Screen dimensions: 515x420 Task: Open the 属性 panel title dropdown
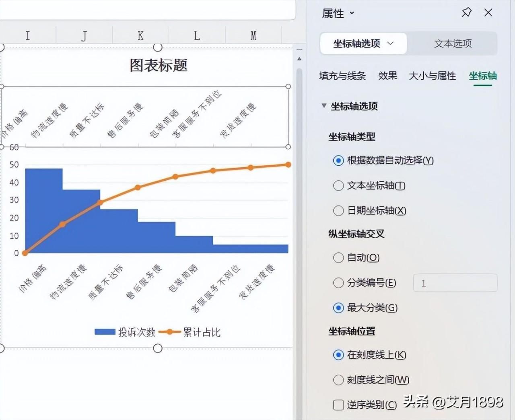pos(352,13)
